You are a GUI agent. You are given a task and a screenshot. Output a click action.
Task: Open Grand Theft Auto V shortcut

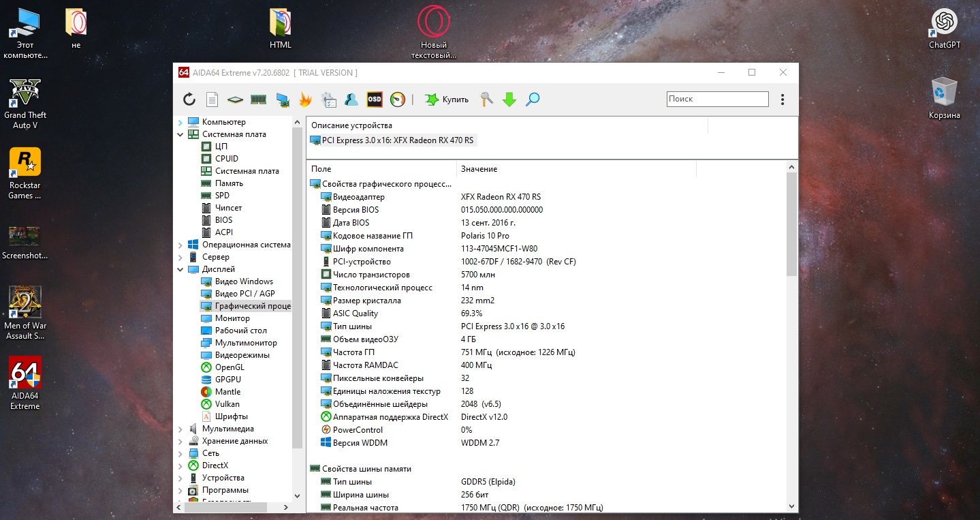click(25, 104)
